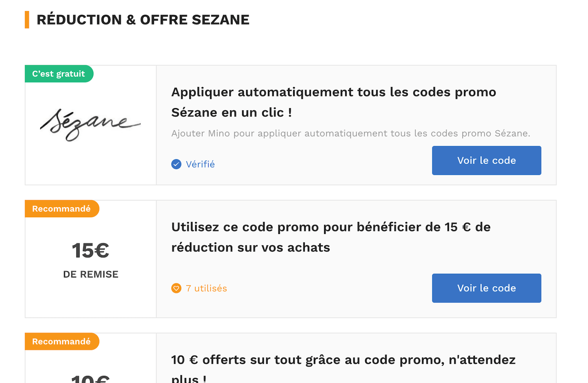Click the Recommandé badge on the 10€ offer

click(62, 341)
